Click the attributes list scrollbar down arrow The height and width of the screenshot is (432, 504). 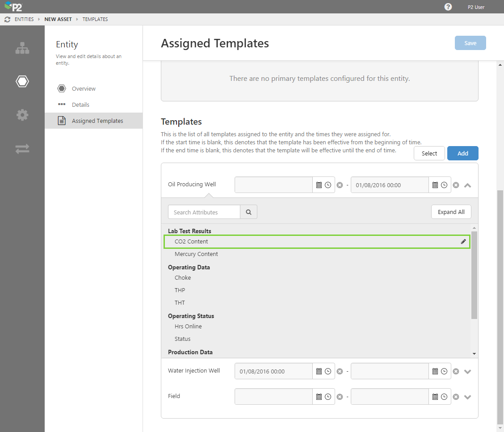click(x=474, y=354)
